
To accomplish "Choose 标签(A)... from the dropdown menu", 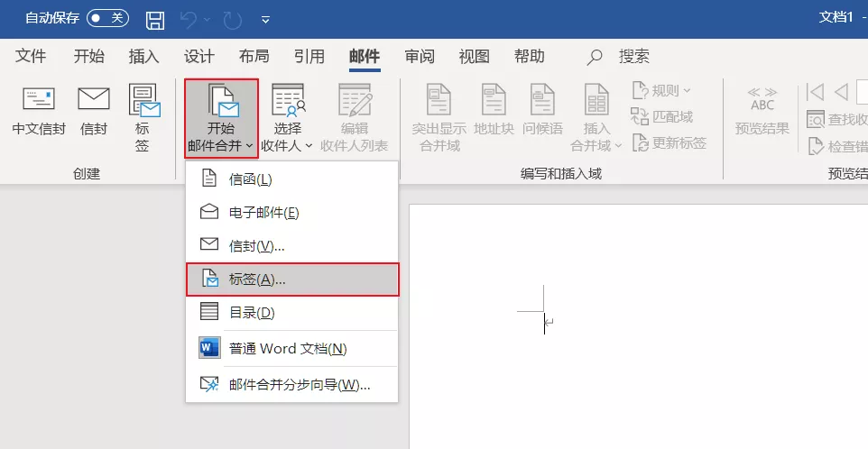I will pos(292,279).
